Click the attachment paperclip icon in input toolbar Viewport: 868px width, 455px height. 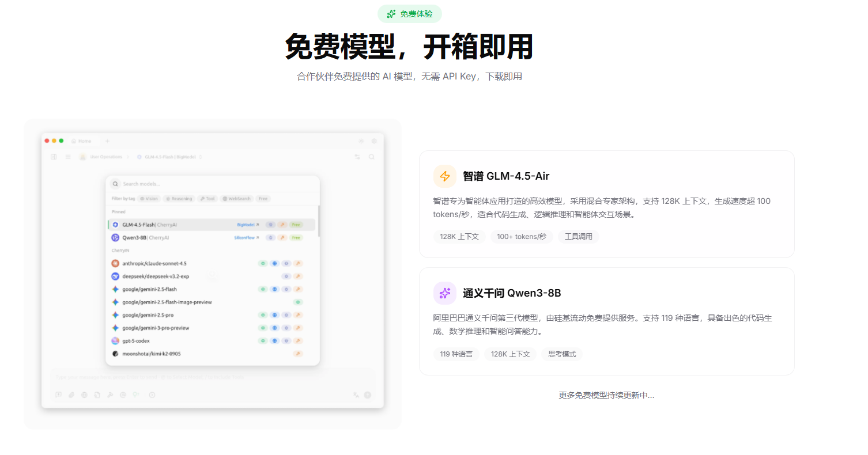[x=71, y=395]
